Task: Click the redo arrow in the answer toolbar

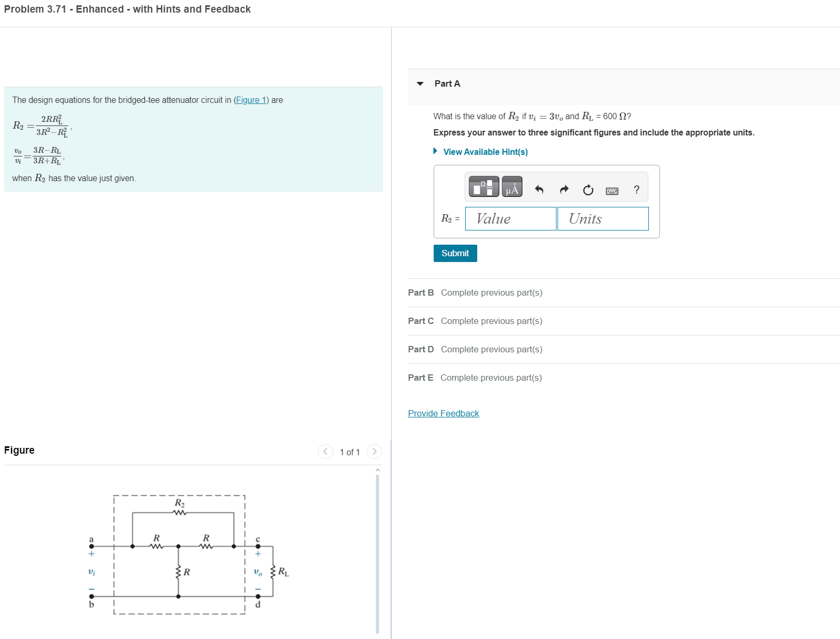Action: click(x=563, y=190)
